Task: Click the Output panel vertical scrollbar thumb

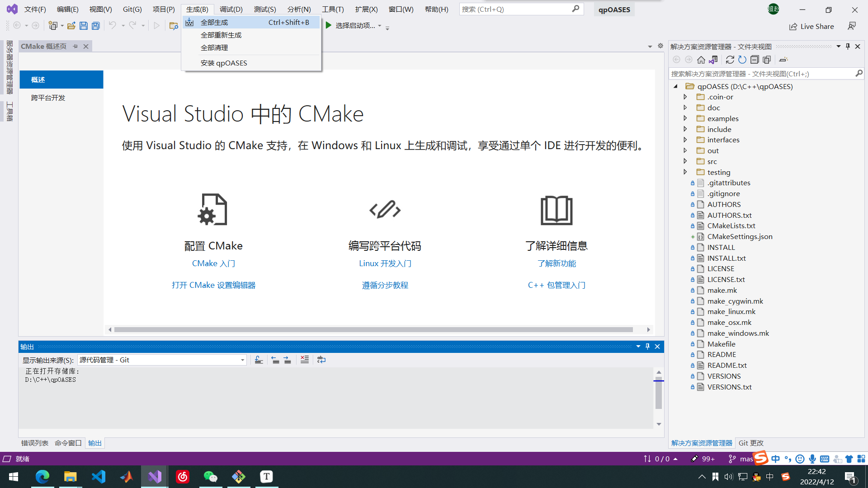Action: click(659, 393)
